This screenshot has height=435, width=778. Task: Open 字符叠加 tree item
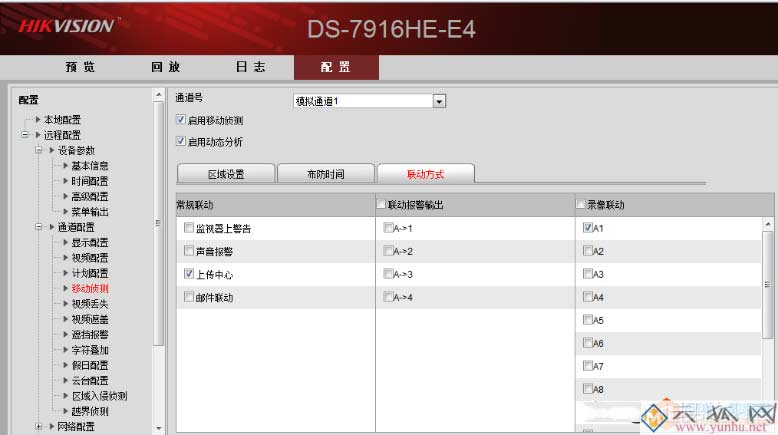click(x=90, y=350)
